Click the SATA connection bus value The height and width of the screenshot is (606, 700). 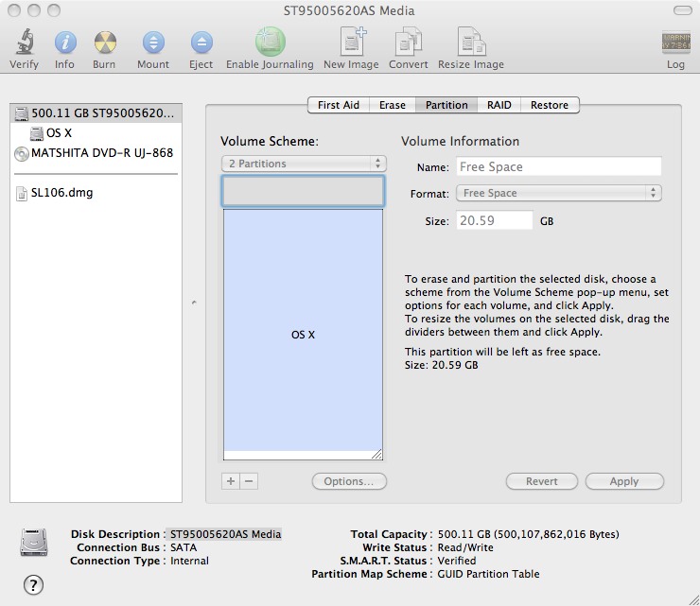[184, 547]
